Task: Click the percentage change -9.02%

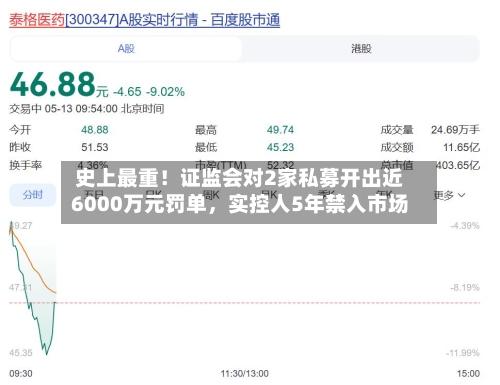Action: coord(166,92)
